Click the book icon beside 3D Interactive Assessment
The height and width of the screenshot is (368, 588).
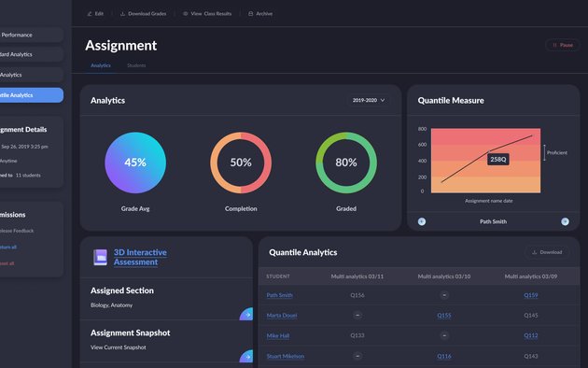100,258
